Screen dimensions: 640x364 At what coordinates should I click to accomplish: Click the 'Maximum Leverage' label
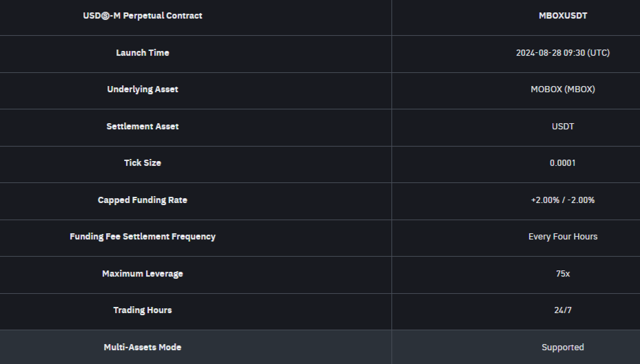(143, 274)
